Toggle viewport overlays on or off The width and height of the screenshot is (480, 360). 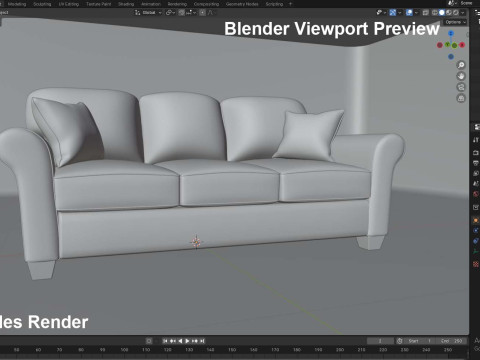(x=409, y=13)
